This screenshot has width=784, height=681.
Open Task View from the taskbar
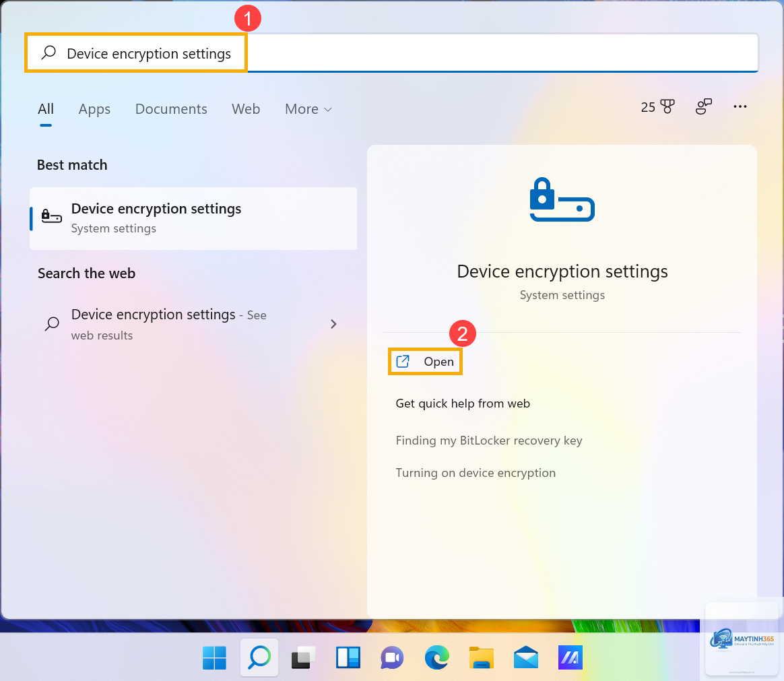(304, 657)
